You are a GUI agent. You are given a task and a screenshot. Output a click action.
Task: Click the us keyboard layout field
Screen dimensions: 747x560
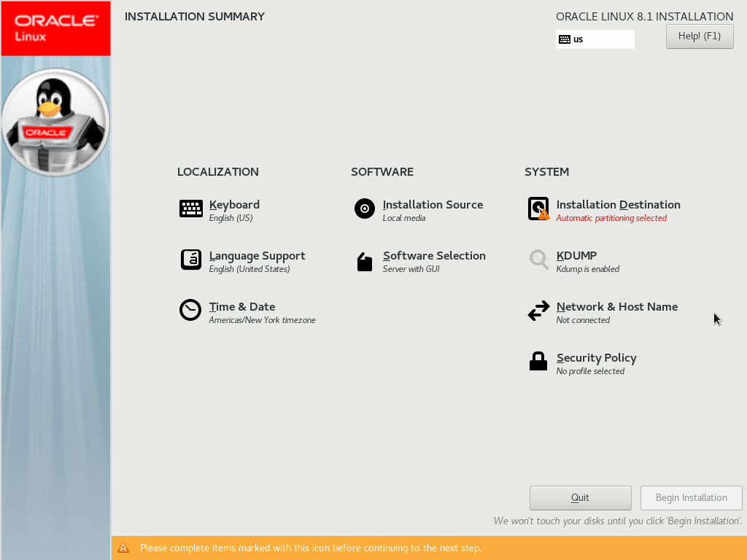point(595,39)
